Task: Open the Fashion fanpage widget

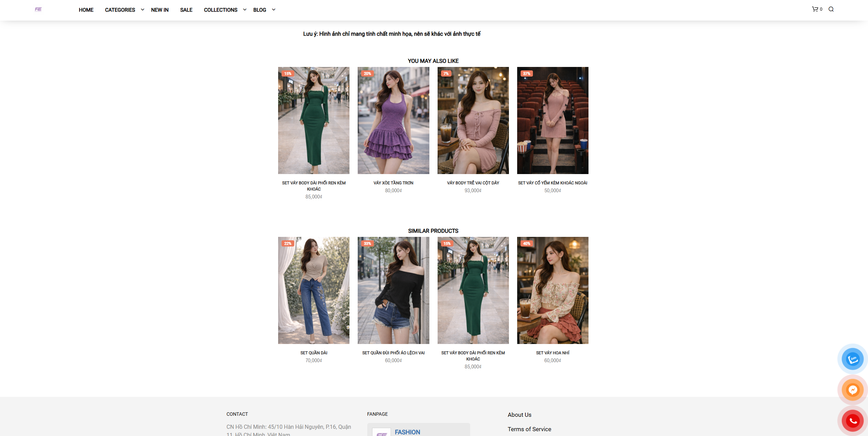Action: tap(407, 432)
